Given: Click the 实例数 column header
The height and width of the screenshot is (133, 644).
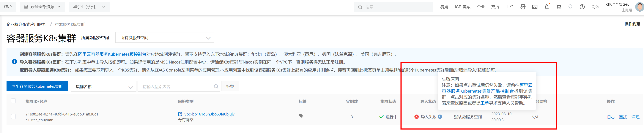Looking at the screenshot, I should [x=352, y=102].
